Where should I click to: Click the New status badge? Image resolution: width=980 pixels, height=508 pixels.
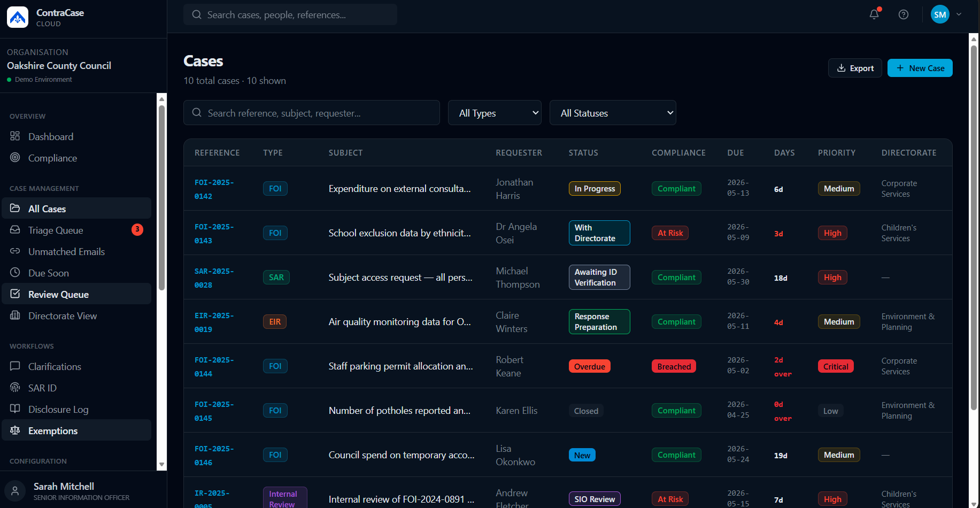[582, 455]
